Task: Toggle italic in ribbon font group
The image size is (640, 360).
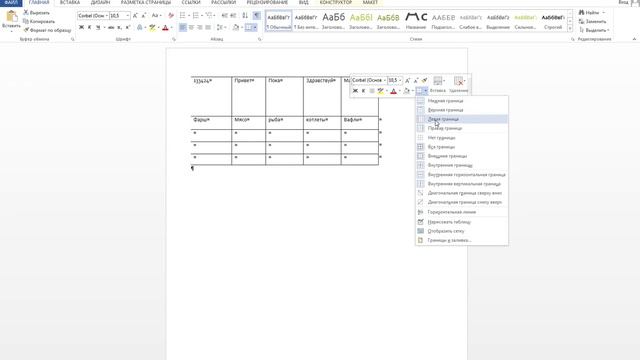Action: tap(89, 27)
